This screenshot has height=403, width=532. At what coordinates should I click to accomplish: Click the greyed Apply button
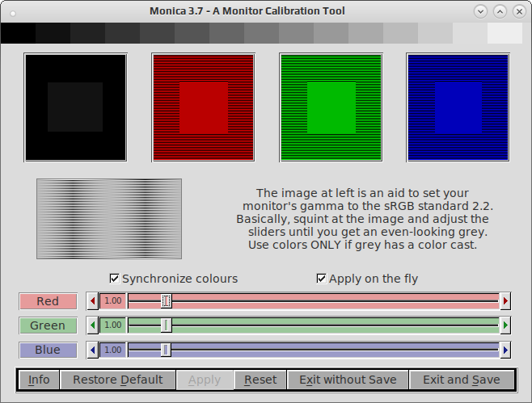[205, 380]
